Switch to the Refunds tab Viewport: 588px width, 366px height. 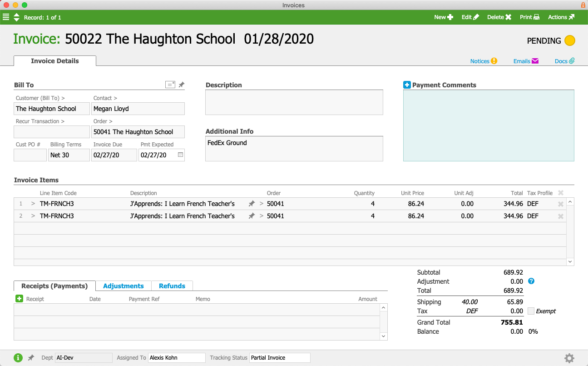tap(172, 286)
